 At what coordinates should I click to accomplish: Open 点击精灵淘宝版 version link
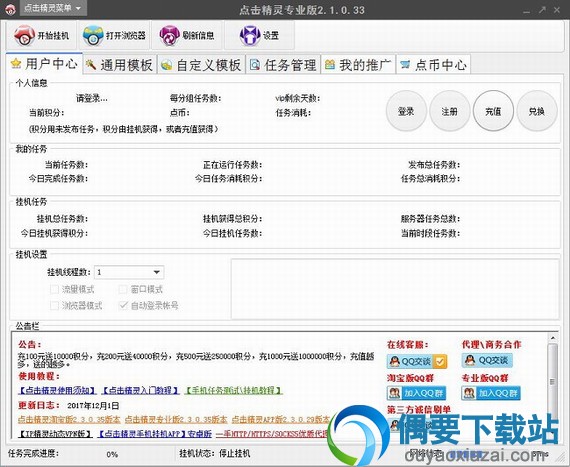(x=69, y=419)
